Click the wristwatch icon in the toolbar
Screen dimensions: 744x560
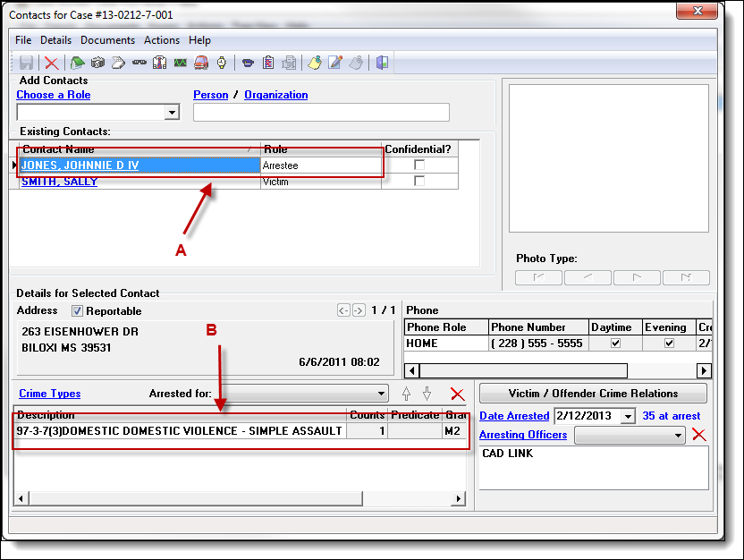[x=221, y=63]
